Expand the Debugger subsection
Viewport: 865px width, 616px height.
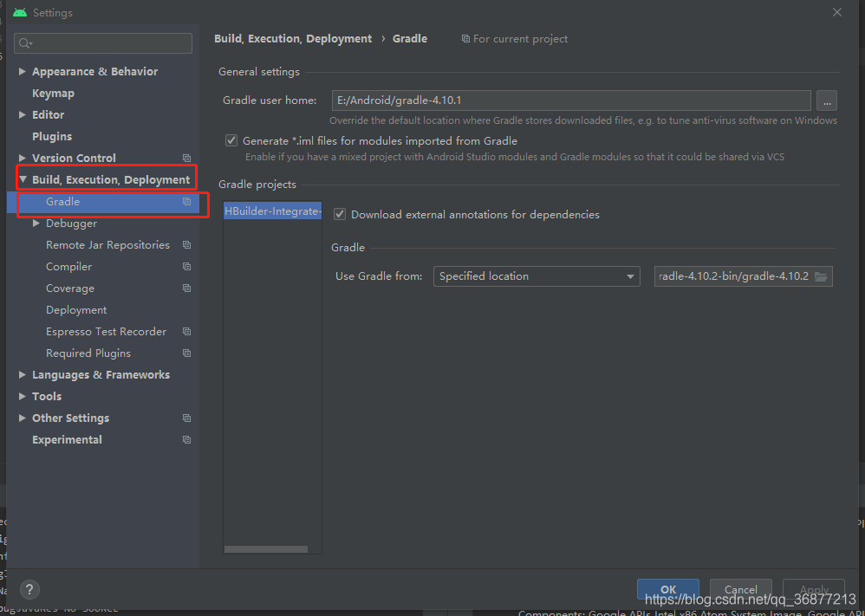tap(36, 224)
